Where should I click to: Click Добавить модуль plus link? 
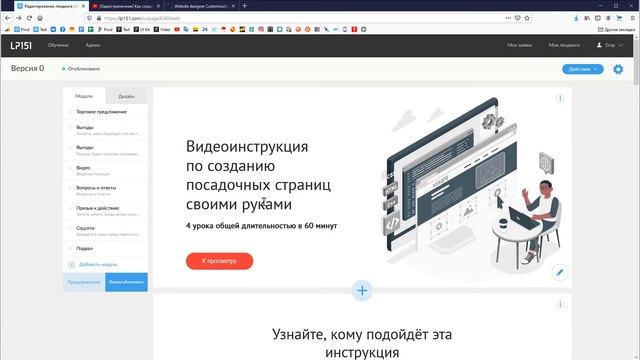click(x=93, y=264)
